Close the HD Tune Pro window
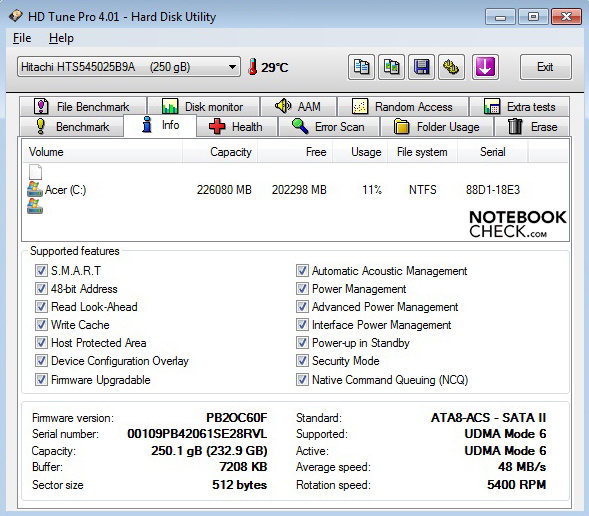The width and height of the screenshot is (589, 516). coord(566,17)
